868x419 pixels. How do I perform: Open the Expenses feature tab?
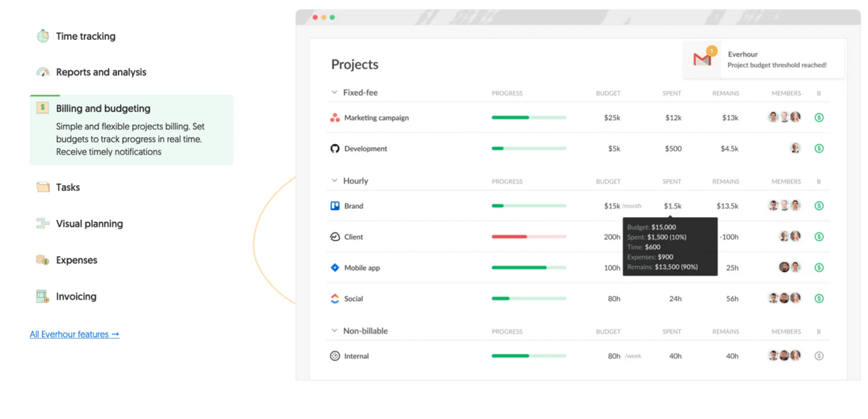(77, 260)
